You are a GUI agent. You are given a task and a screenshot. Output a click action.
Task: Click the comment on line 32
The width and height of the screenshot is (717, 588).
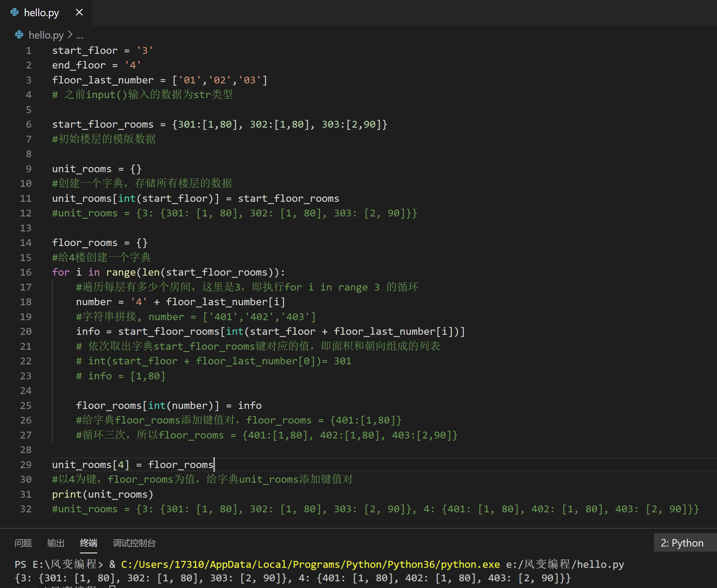point(375,509)
